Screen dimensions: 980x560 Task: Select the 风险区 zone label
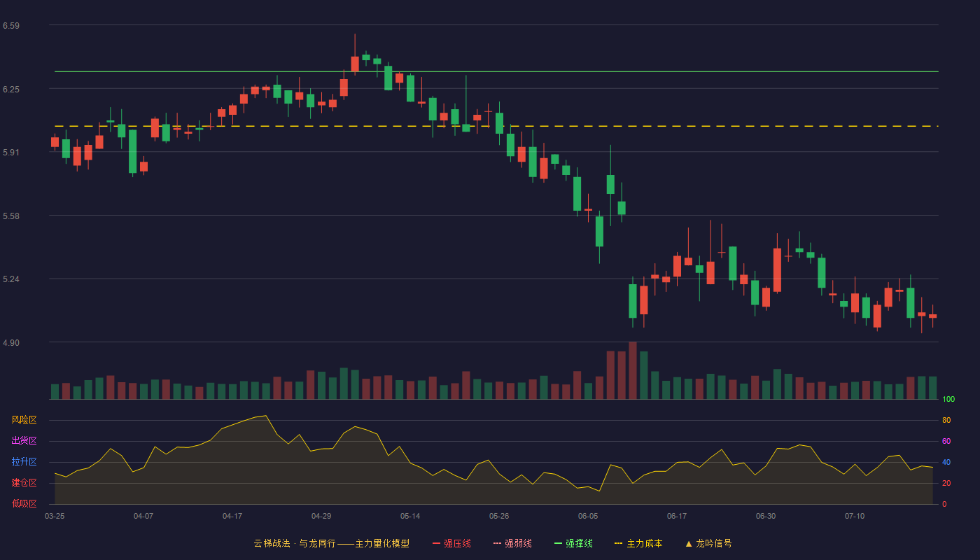pos(24,420)
